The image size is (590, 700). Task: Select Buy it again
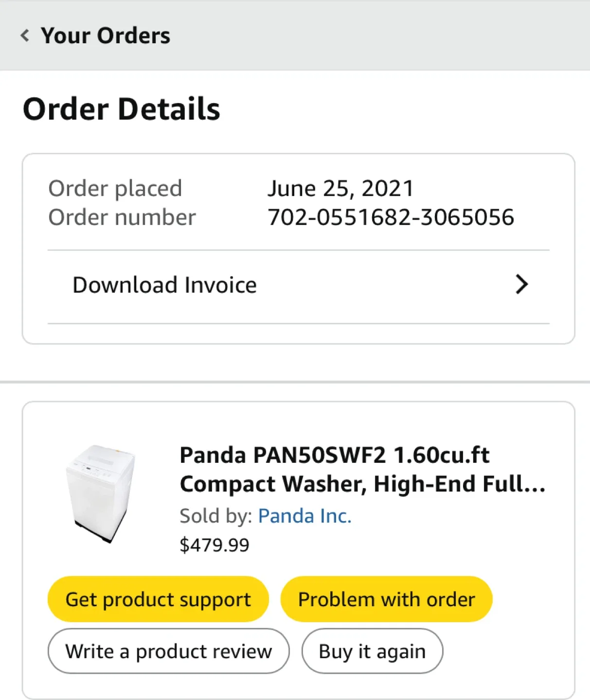(x=372, y=651)
